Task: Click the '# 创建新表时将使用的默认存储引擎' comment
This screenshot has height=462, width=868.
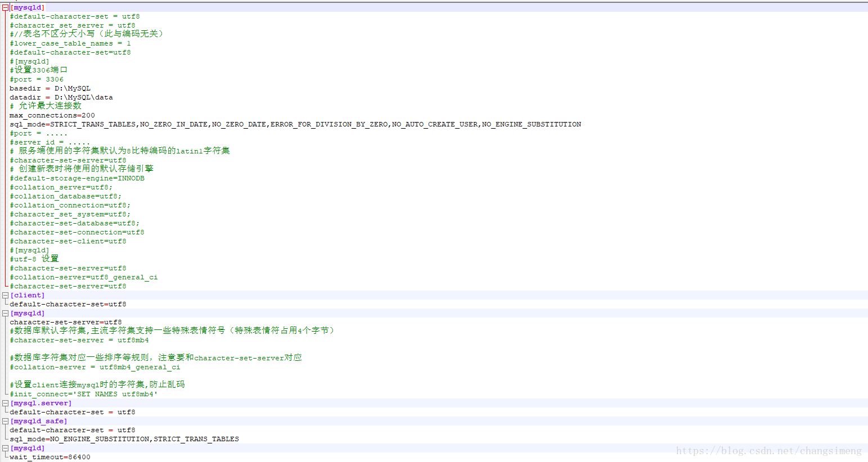Action: [x=82, y=169]
